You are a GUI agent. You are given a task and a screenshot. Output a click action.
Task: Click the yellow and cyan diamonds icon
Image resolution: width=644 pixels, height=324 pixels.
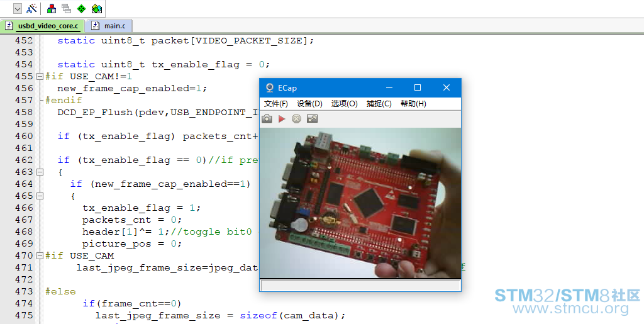(96, 9)
